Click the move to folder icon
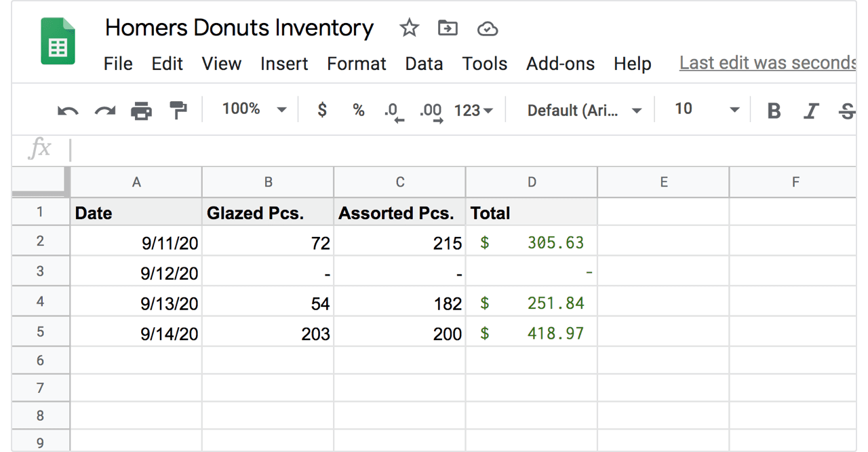Viewport: 868px width, 452px height. (448, 28)
